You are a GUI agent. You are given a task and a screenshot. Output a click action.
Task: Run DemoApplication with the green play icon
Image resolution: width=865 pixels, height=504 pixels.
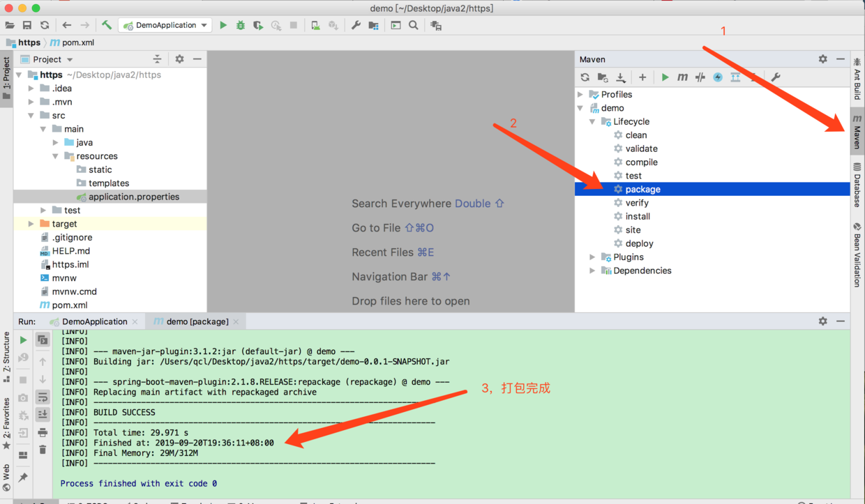(x=223, y=25)
